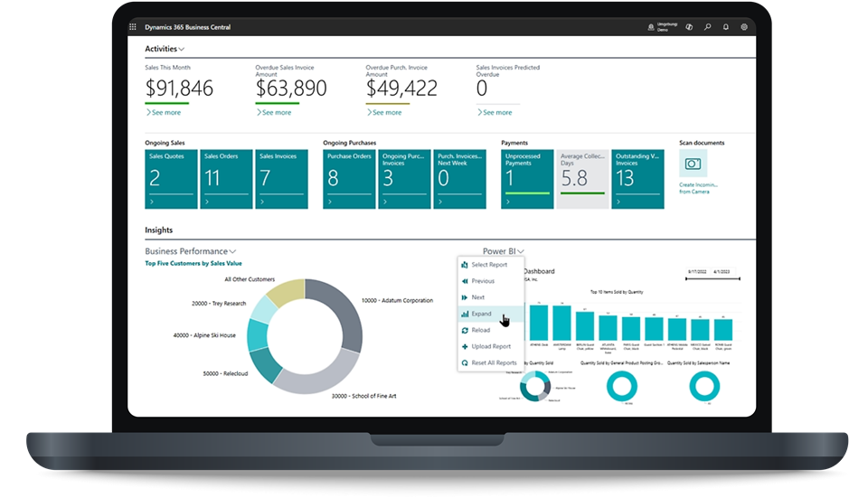Click the arrow on Unprocessed Payments tile
This screenshot has width=868, height=498.
pos(508,202)
